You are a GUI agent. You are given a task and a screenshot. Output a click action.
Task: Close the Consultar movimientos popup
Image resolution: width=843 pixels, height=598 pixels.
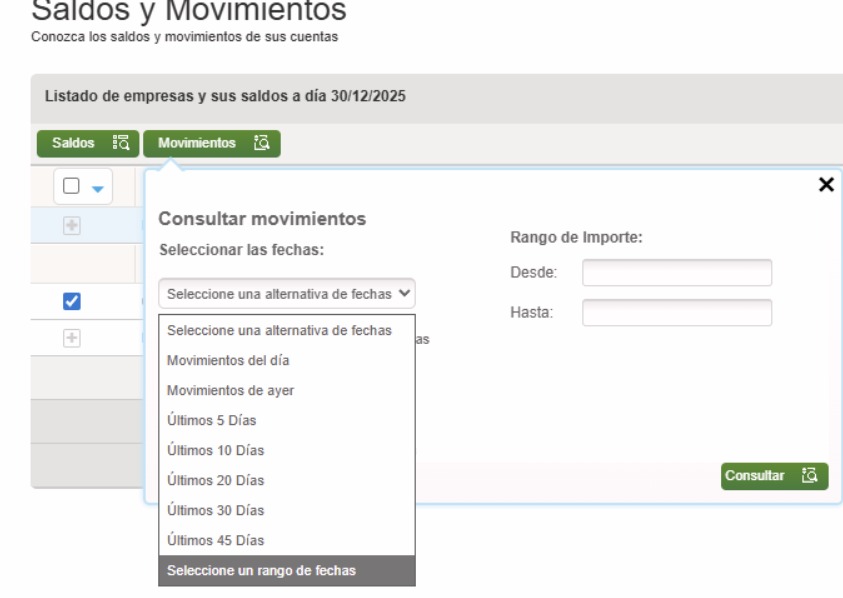click(x=826, y=184)
